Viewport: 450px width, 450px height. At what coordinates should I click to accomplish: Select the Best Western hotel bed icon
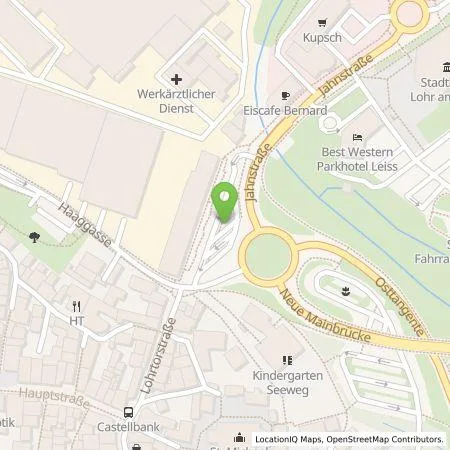tap(357, 137)
